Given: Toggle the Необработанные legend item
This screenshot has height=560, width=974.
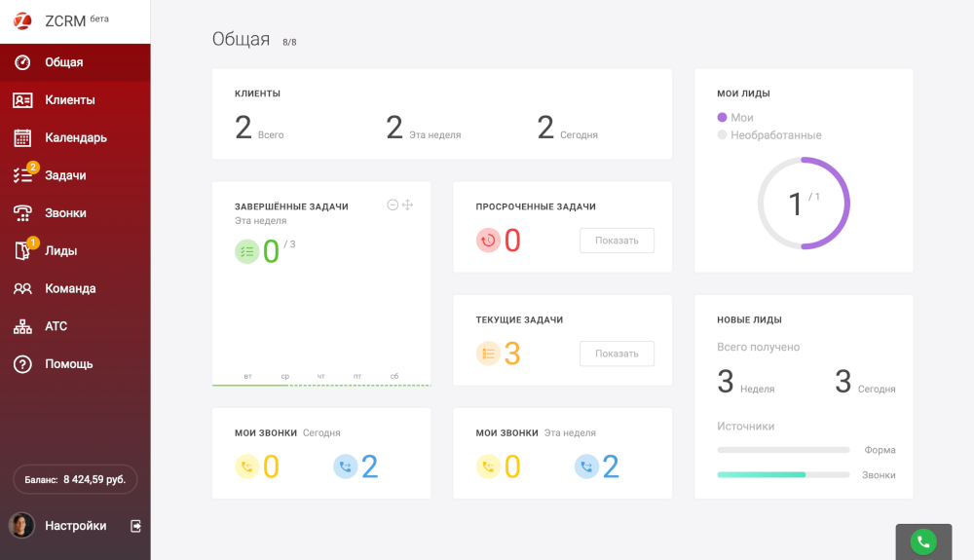Looking at the screenshot, I should coord(769,134).
